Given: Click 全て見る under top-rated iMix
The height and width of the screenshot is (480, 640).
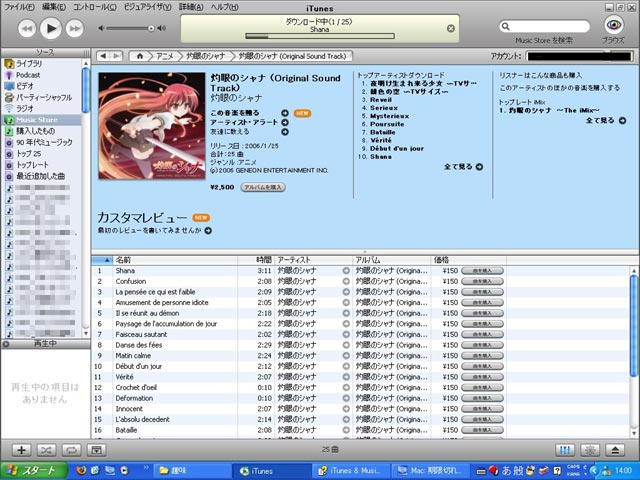Looking at the screenshot, I should point(606,120).
